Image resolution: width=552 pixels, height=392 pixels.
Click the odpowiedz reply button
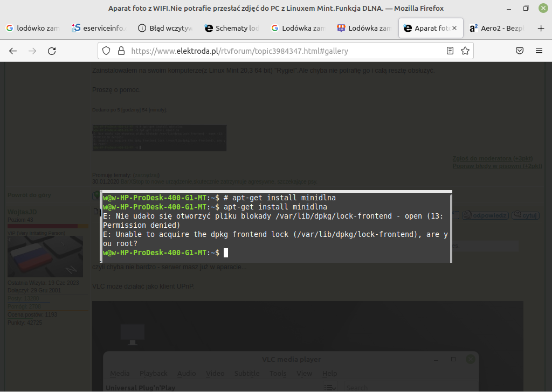click(x=485, y=214)
